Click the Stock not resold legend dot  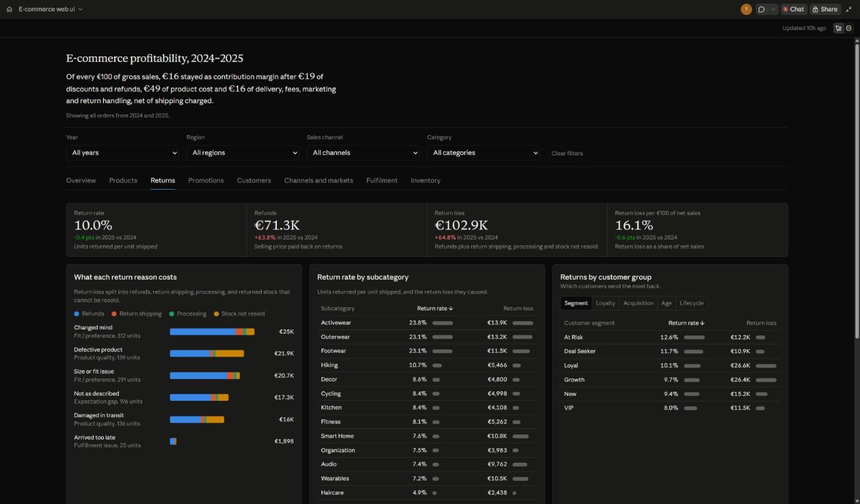pos(217,314)
